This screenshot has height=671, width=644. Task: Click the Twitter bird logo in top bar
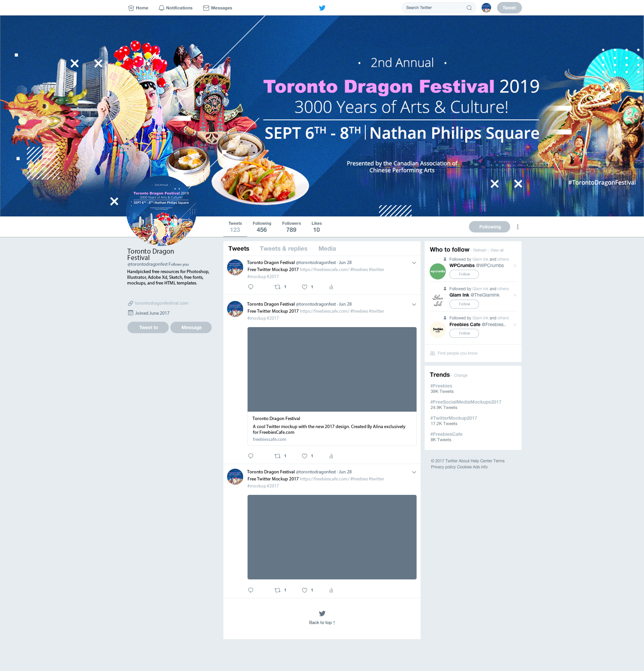coord(322,8)
